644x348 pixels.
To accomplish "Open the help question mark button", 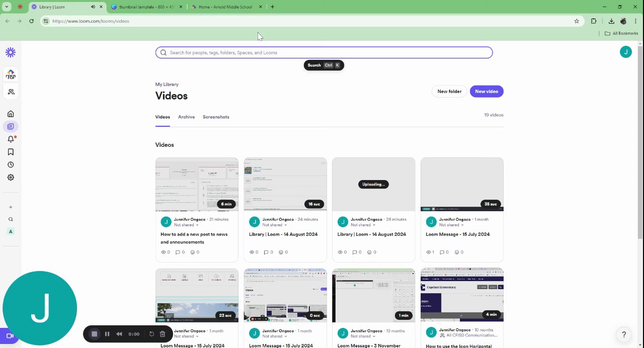I will pos(624,334).
